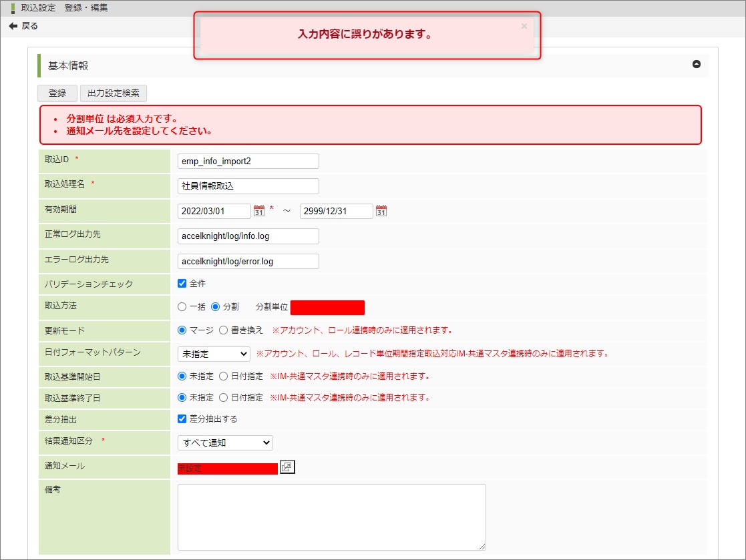Click the 分割単位 input field
Image resolution: width=746 pixels, height=560 pixels.
point(327,308)
